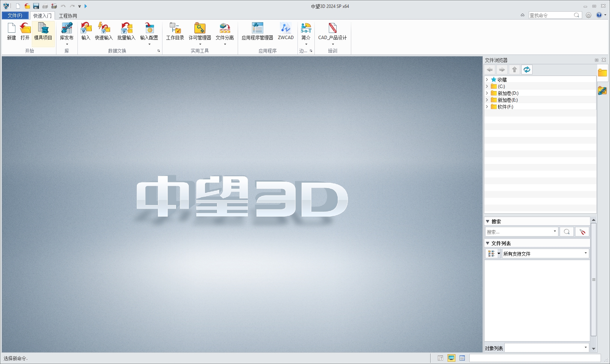Open the 输入配置 import configuration tool

pyautogui.click(x=150, y=31)
